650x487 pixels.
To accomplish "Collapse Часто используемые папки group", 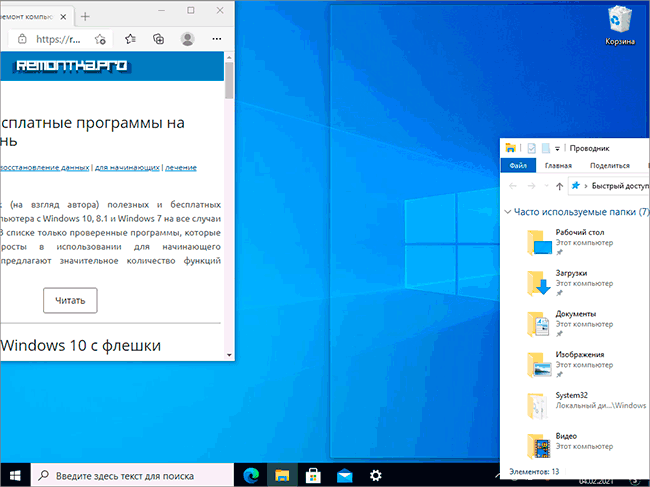I will [x=507, y=212].
